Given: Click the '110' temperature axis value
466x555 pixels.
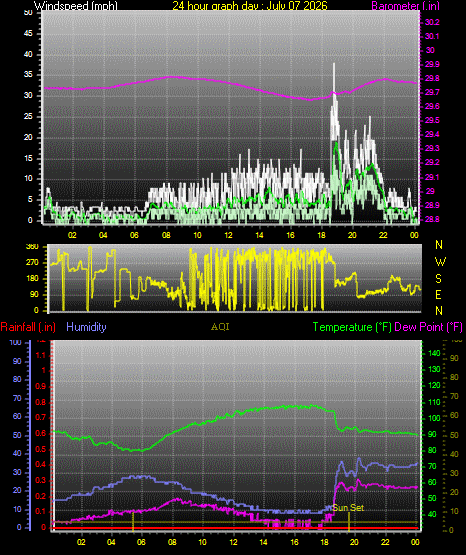Looking at the screenshot, I should pyautogui.click(x=434, y=402).
